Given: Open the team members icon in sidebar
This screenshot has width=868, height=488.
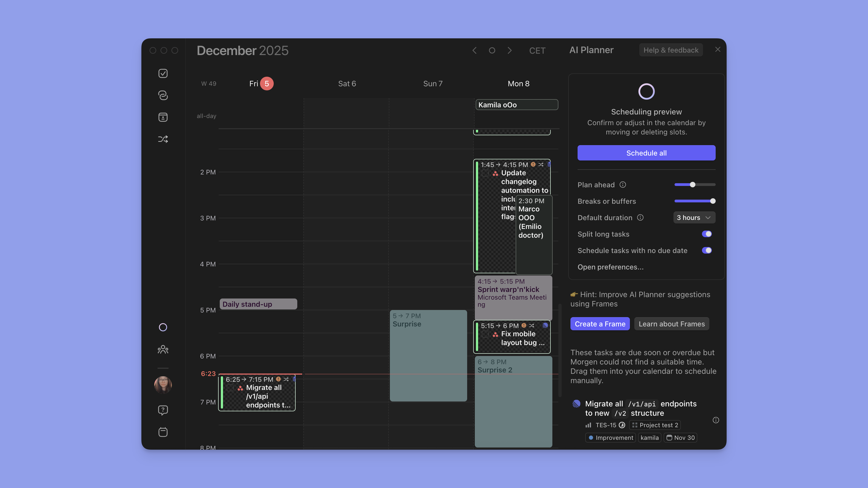Looking at the screenshot, I should 163,350.
